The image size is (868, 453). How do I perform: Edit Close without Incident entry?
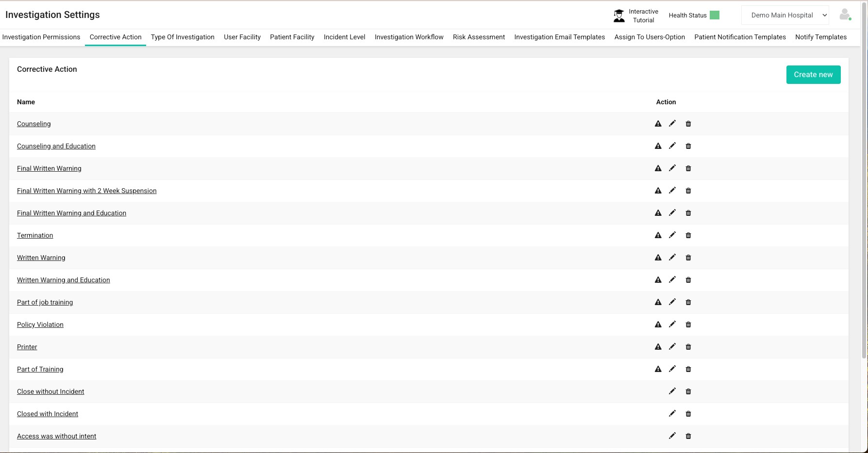(x=672, y=391)
